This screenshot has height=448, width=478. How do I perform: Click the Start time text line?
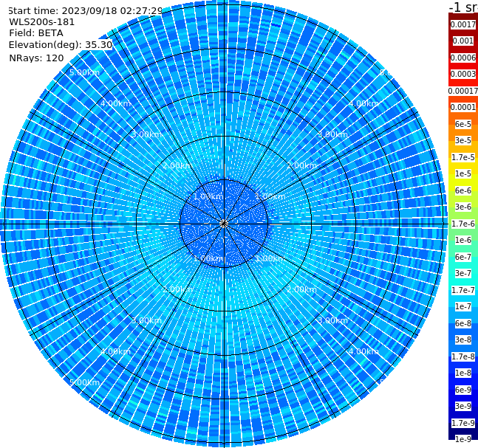(x=86, y=10)
